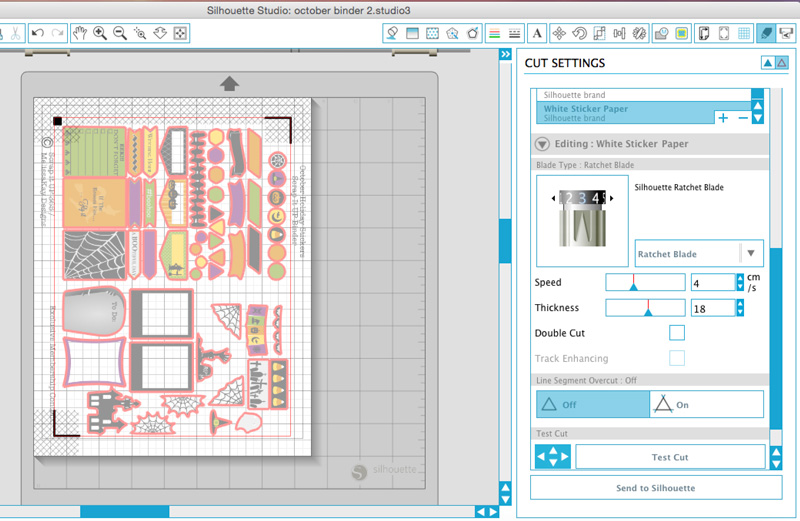Viewport: 800px width, 521px height.
Task: Remove material with minus button
Action: (743, 118)
